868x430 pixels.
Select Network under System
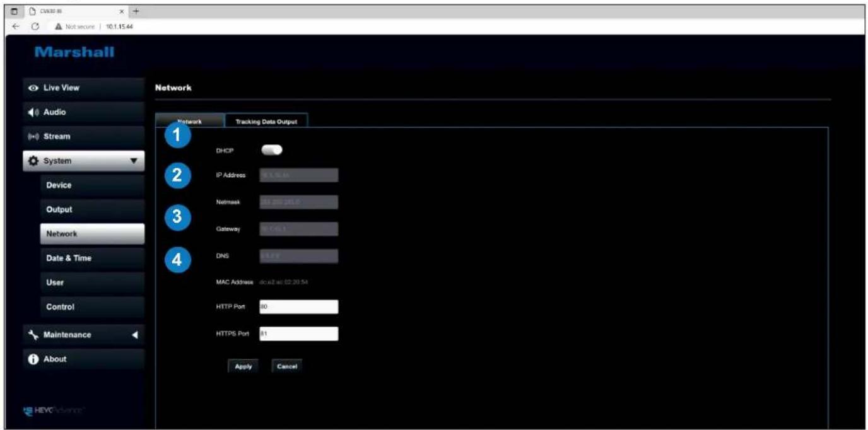[x=92, y=234]
